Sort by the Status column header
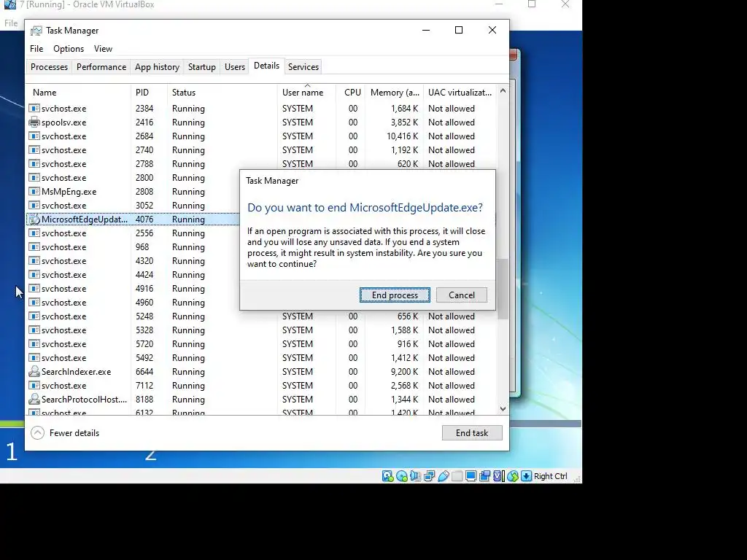Image resolution: width=747 pixels, height=560 pixels. pyautogui.click(x=222, y=93)
